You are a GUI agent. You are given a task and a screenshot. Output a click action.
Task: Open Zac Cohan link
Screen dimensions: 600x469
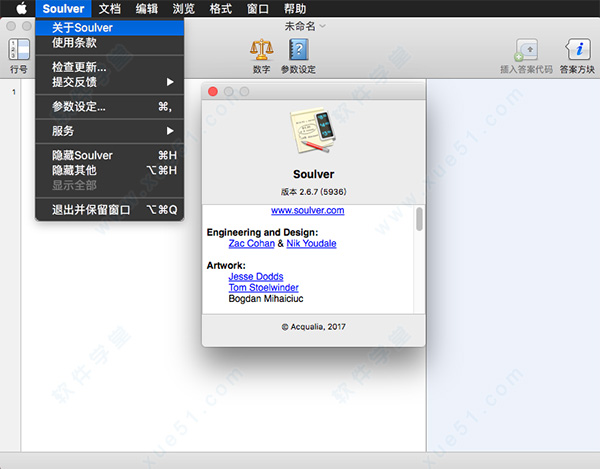[252, 243]
